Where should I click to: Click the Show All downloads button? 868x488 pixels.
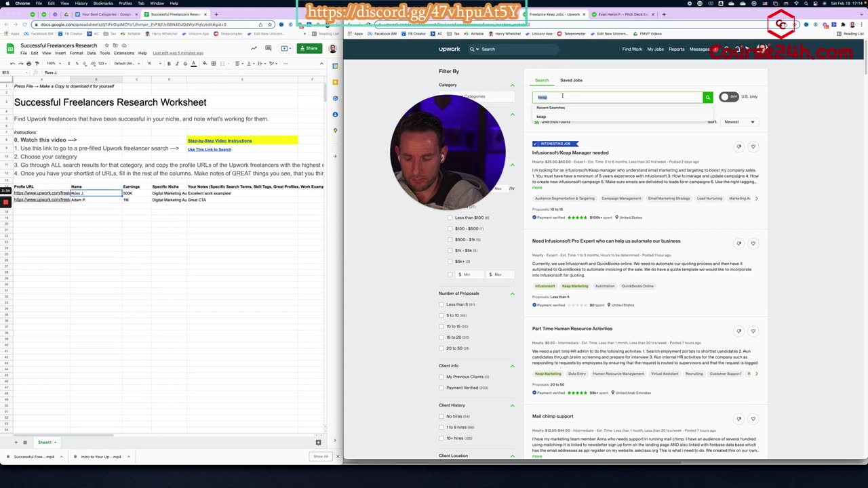coord(320,457)
